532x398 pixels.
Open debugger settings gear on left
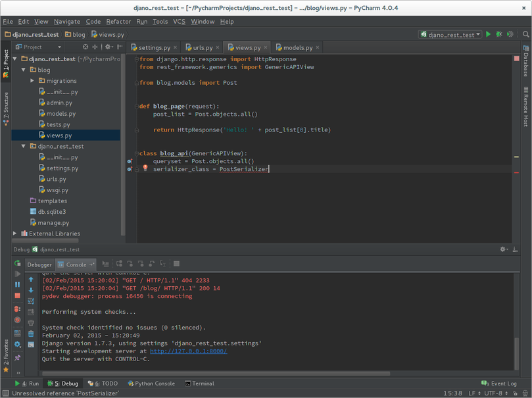[17, 345]
